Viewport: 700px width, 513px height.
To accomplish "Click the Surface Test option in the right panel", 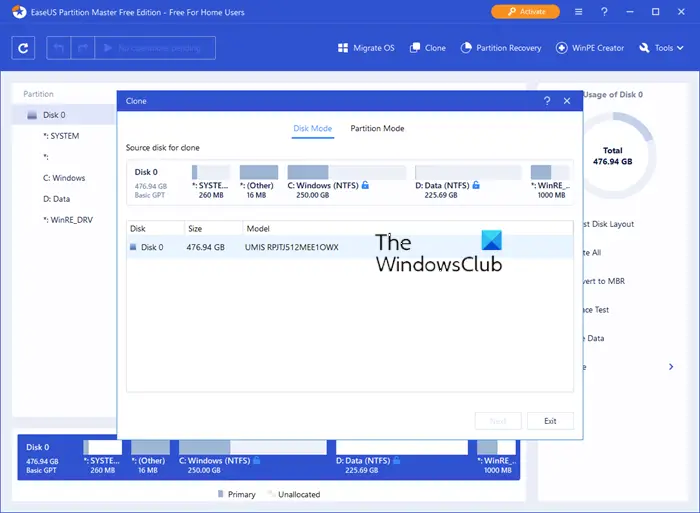I will pyautogui.click(x=596, y=309).
